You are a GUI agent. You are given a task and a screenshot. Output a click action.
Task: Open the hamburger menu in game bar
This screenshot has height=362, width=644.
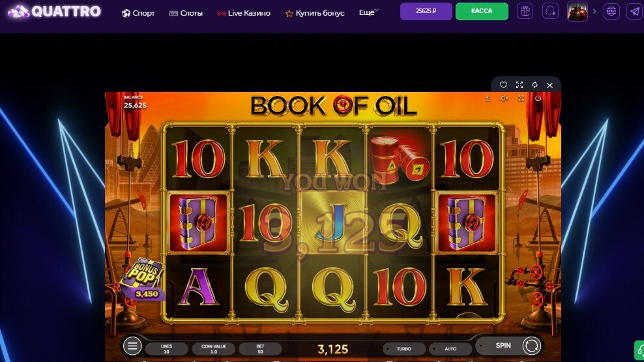pos(132,346)
